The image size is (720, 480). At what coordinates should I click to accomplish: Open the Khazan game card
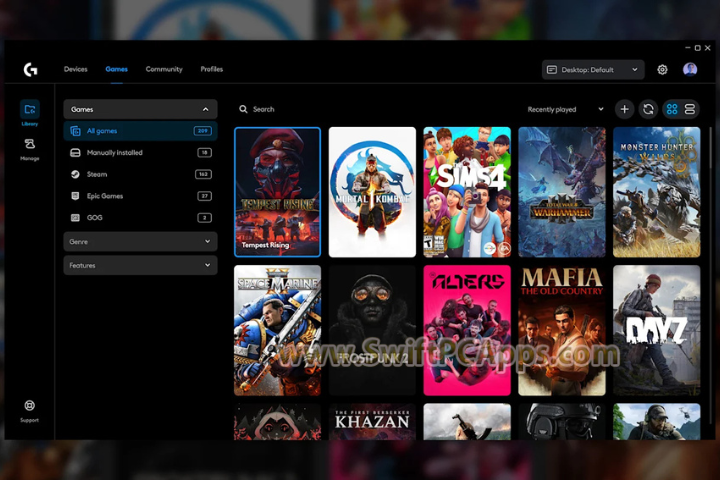coord(372,422)
